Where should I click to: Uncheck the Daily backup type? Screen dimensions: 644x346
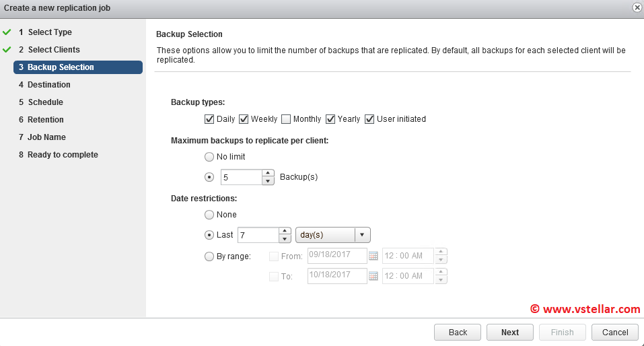click(x=209, y=119)
